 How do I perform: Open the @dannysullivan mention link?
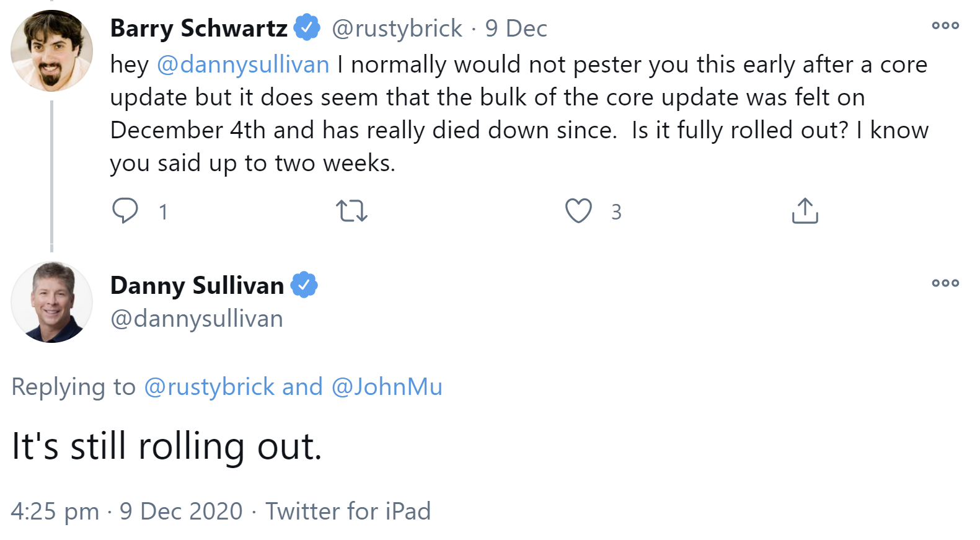point(242,64)
